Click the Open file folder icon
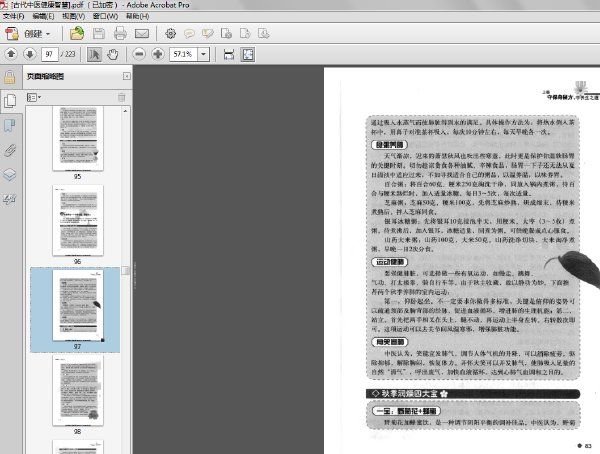 [77, 34]
